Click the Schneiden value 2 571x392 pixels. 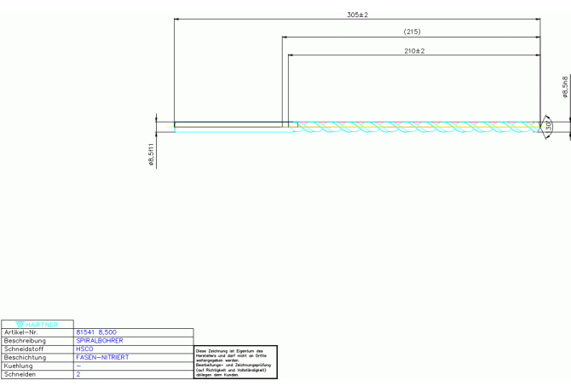point(78,374)
